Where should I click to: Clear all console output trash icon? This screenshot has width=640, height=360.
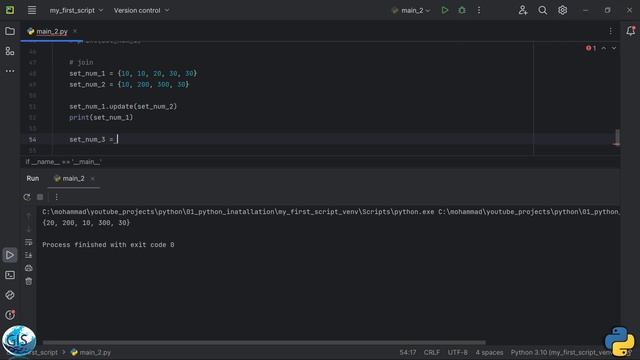29,281
